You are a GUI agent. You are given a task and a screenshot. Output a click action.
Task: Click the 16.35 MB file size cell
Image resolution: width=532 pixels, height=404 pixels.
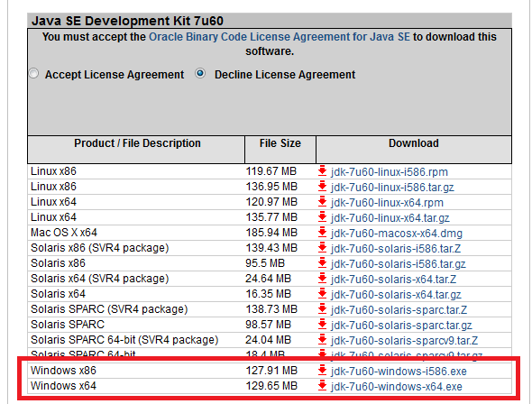click(x=269, y=294)
